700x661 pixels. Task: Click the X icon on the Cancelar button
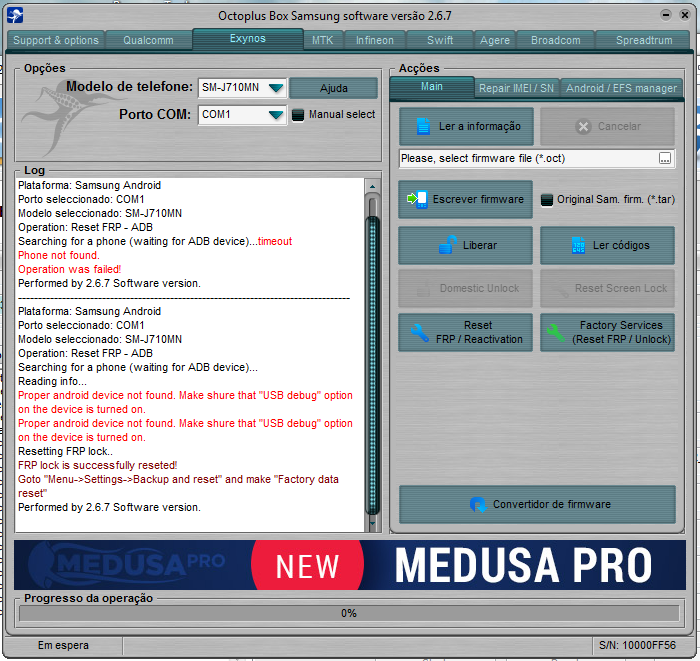(x=583, y=127)
